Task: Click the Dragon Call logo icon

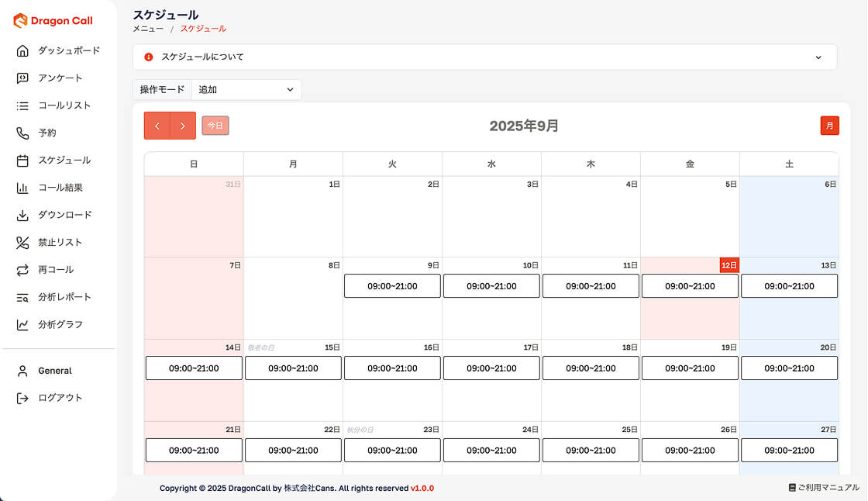Action: coord(20,21)
